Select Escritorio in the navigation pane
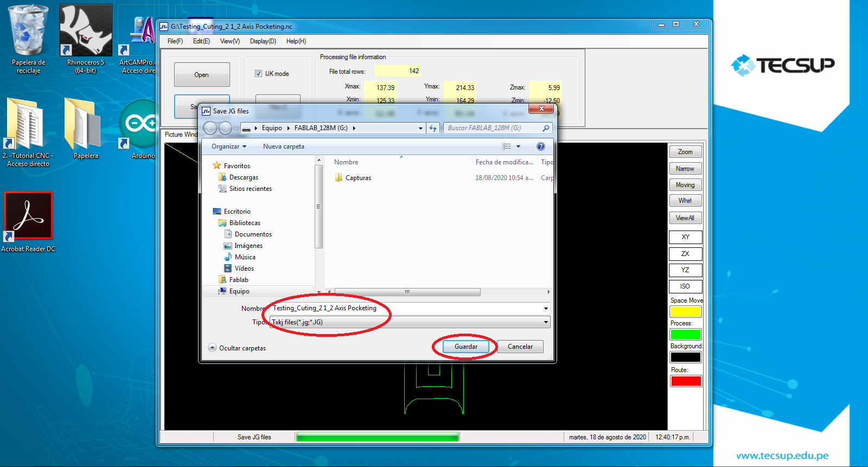868x467 pixels. tap(237, 212)
